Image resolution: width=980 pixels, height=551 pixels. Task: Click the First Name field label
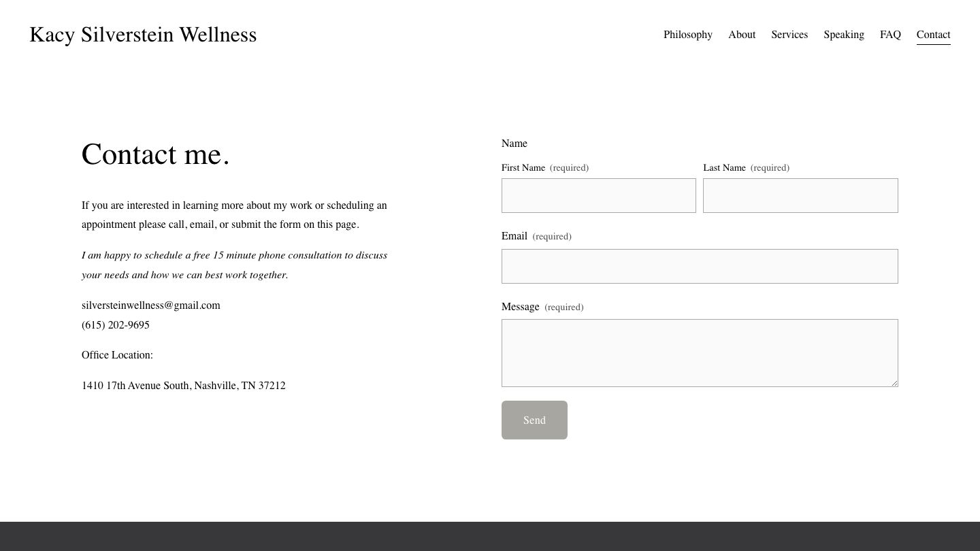tap(523, 168)
